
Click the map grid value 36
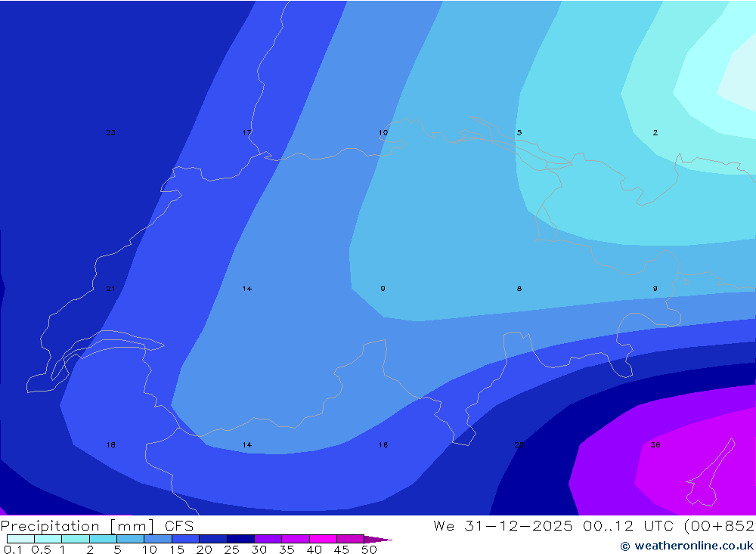tap(655, 444)
